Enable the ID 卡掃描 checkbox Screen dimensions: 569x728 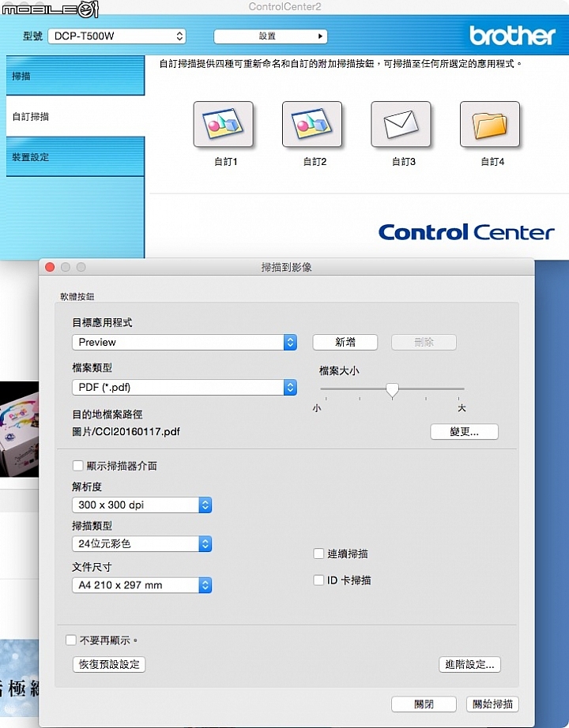(318, 580)
